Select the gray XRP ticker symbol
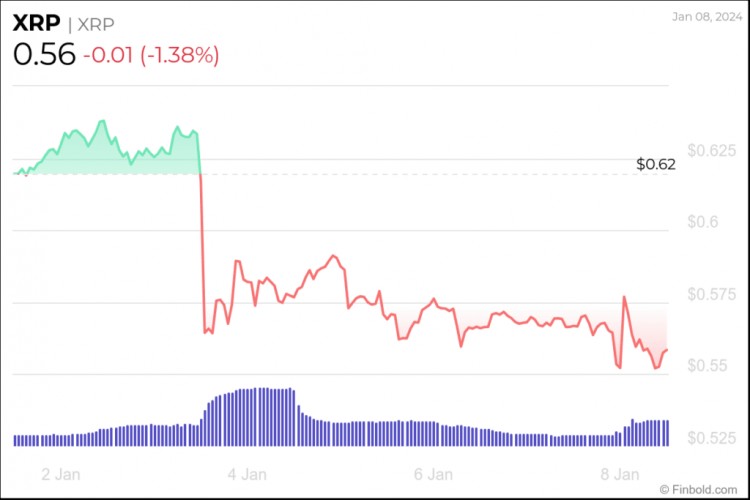This screenshot has height=500, width=750. click(x=97, y=22)
